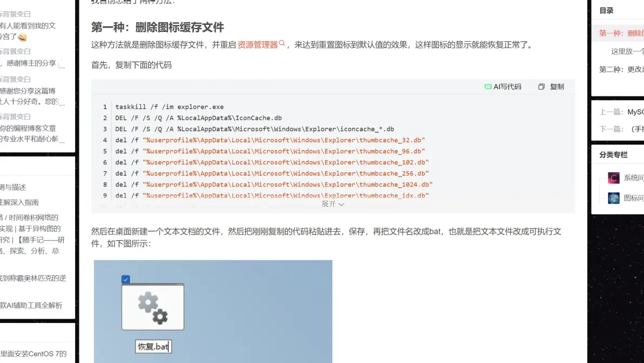Click the AI写代码 green icon
Image resolution: width=644 pixels, height=363 pixels.
(x=488, y=87)
